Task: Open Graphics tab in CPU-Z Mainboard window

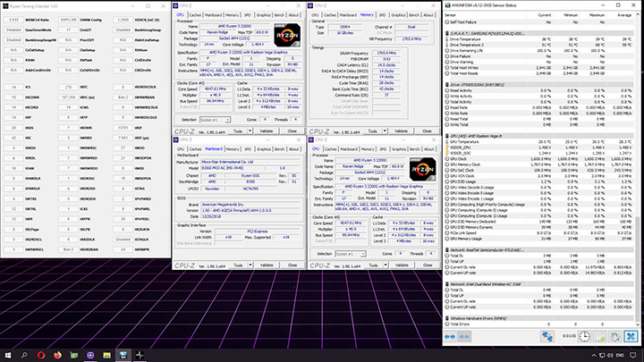Action: point(263,149)
